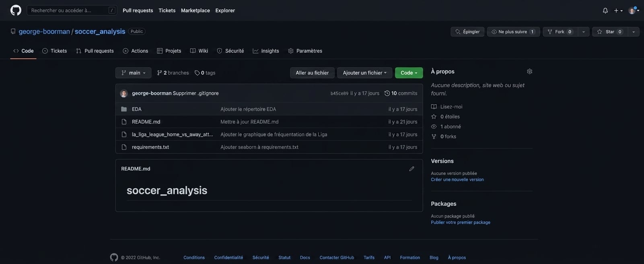This screenshot has width=644, height=264.
Task: Open the soccer_analysis repository title link
Action: (x=100, y=31)
